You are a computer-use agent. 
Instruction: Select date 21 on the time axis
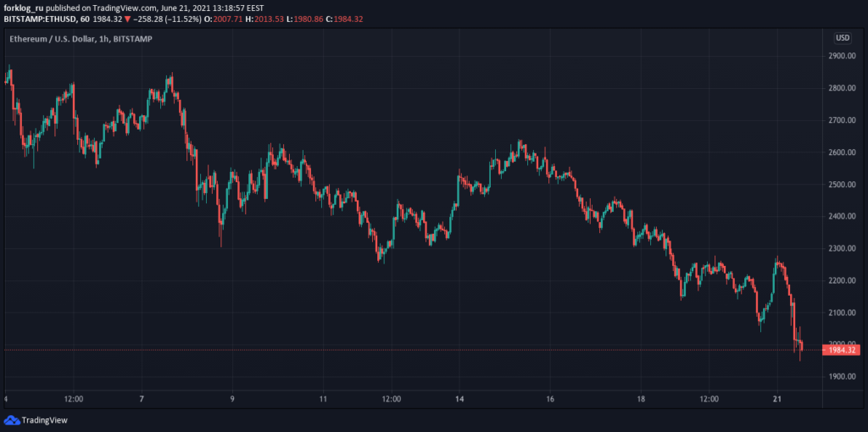pyautogui.click(x=776, y=398)
